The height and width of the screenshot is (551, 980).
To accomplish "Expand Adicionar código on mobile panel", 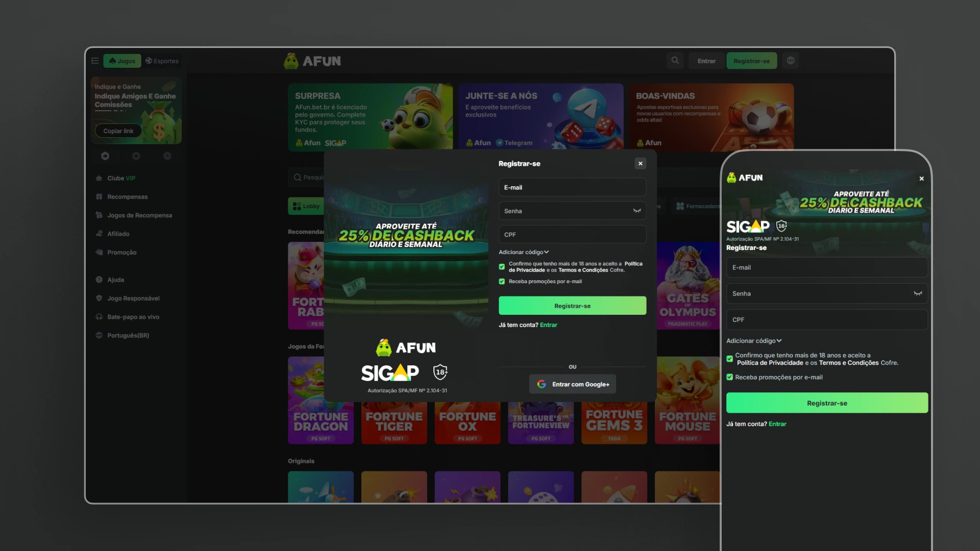I will pos(754,341).
